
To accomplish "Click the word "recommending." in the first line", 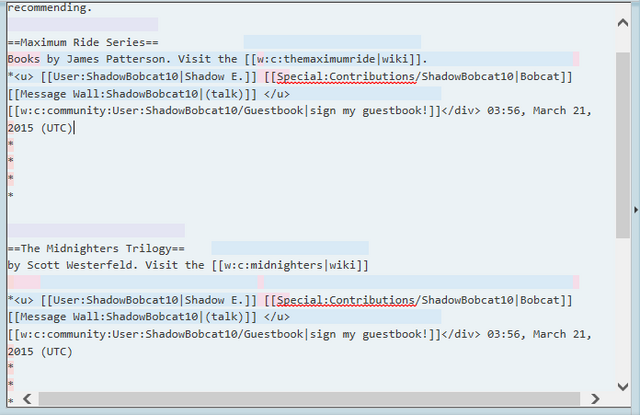I will click(x=49, y=8).
